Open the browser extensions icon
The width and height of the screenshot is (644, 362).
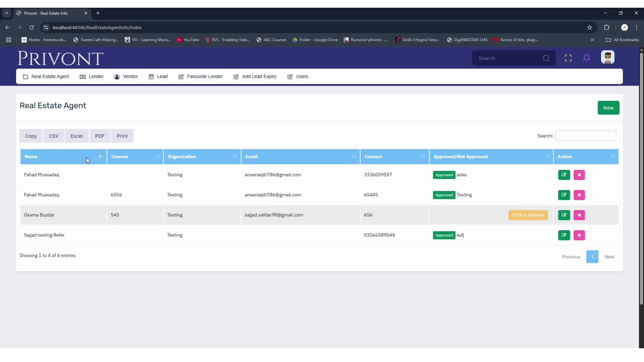606,27
